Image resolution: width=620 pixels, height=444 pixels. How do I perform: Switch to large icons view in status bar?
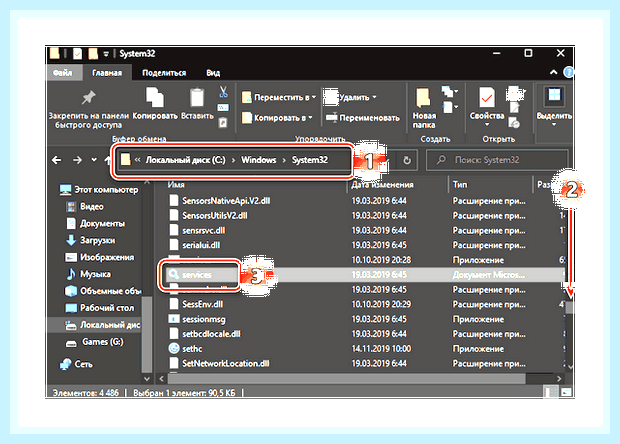click(566, 392)
